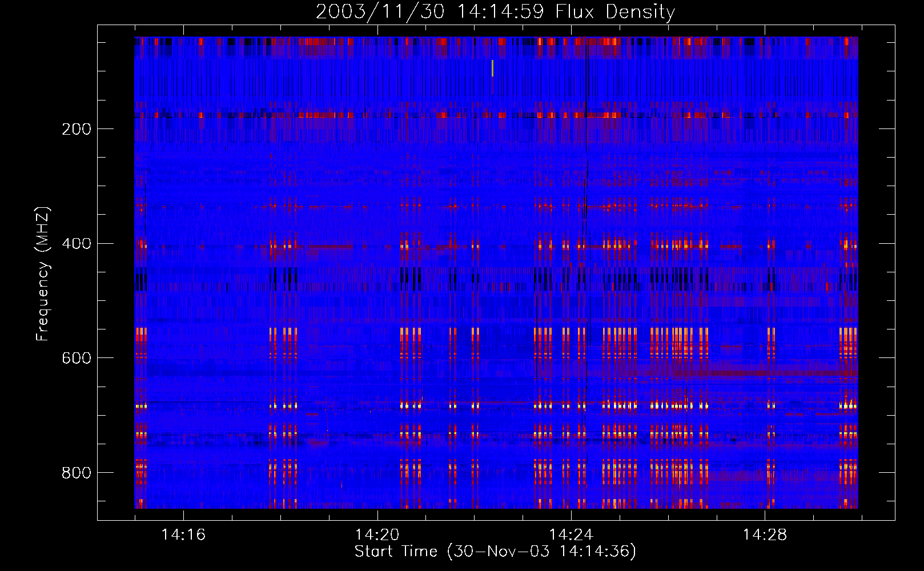
Task: Select the 'Frequency (MHZ)' y-axis label
Action: [x=43, y=274]
